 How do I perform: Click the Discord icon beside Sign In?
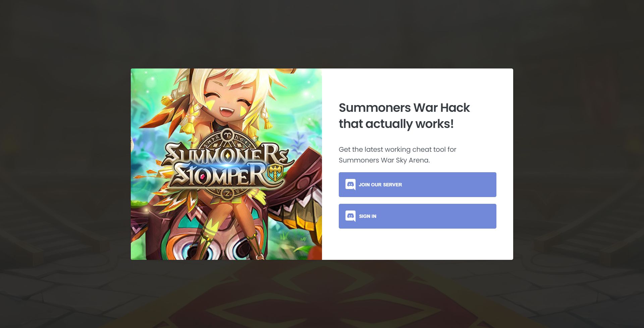click(x=351, y=216)
